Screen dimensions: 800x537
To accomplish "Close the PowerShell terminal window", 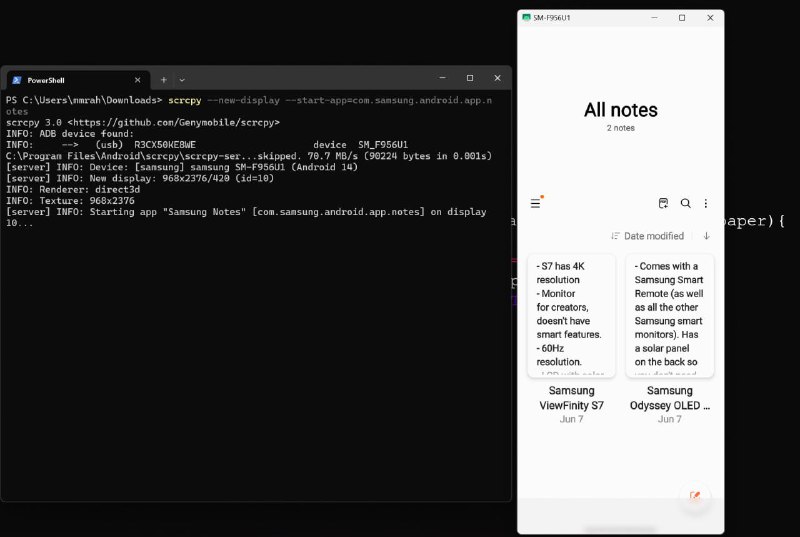I will tap(497, 78).
